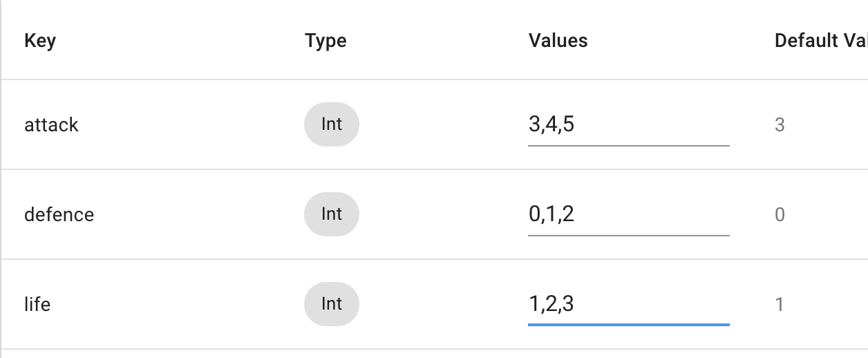Select the defence key cell

pyautogui.click(x=59, y=214)
